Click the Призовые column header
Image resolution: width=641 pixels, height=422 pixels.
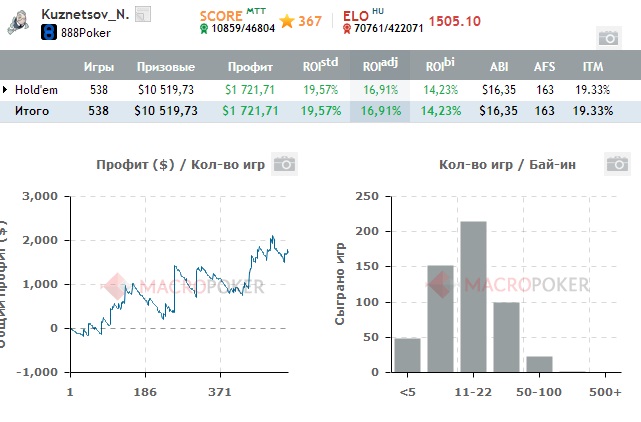pos(165,67)
